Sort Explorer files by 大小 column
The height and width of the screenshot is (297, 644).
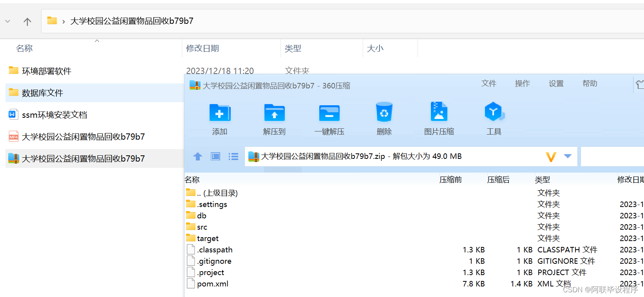(375, 48)
